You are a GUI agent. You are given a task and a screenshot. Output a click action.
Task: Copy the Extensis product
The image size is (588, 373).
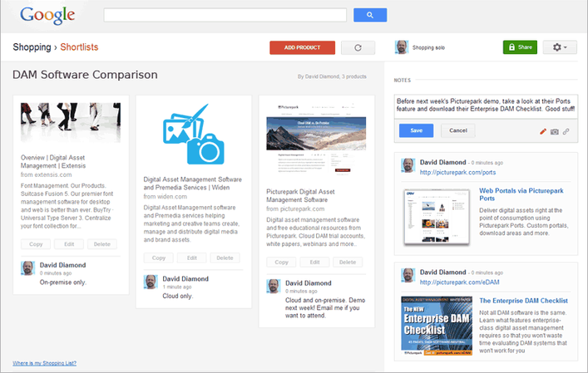pos(36,244)
